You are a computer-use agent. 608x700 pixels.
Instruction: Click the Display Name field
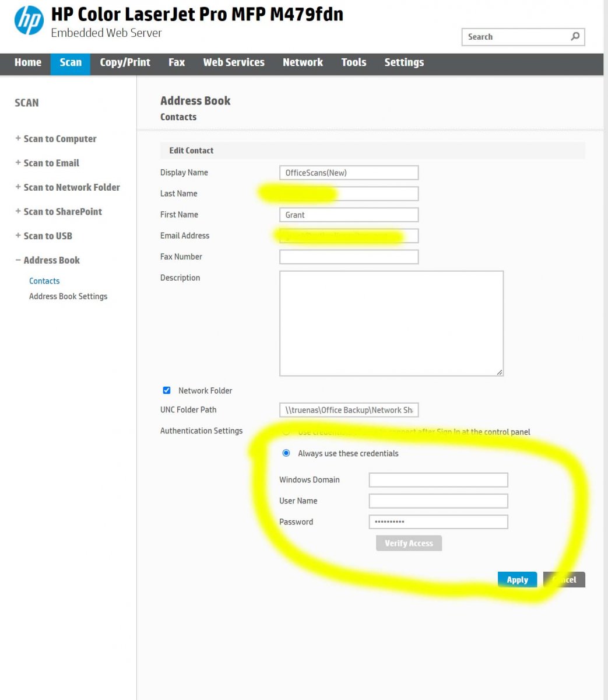(x=349, y=173)
